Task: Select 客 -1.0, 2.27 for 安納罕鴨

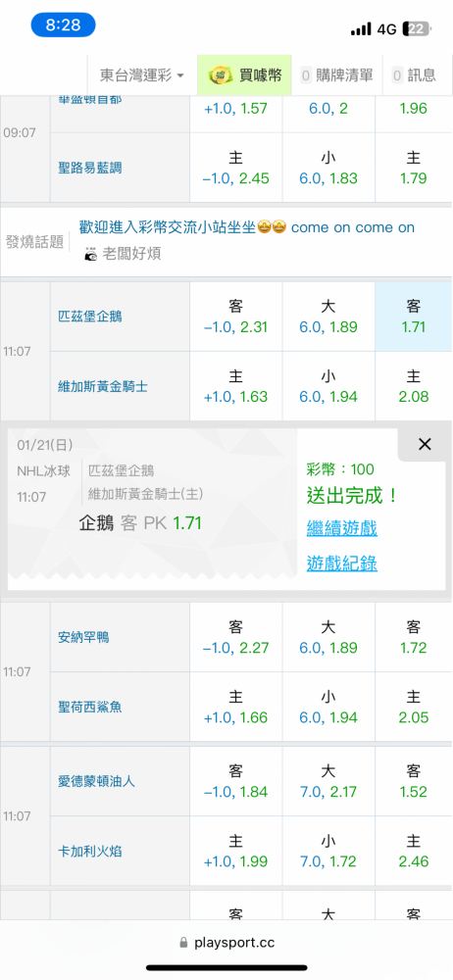Action: coord(236,637)
